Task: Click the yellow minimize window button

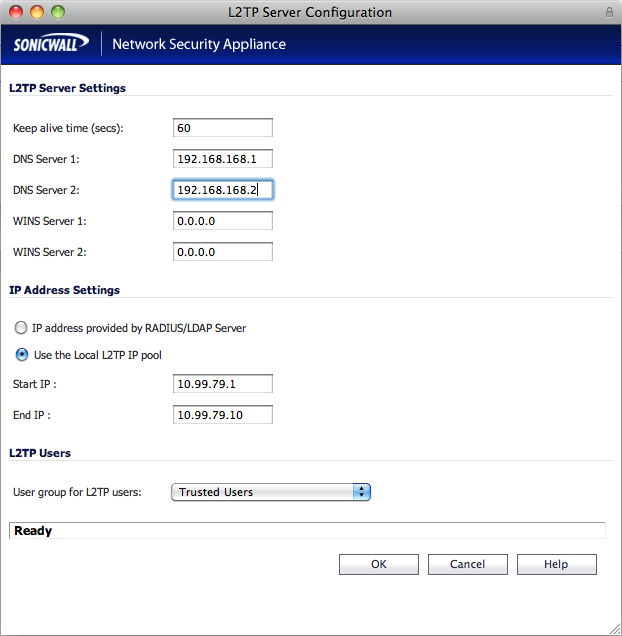Action: click(x=37, y=12)
